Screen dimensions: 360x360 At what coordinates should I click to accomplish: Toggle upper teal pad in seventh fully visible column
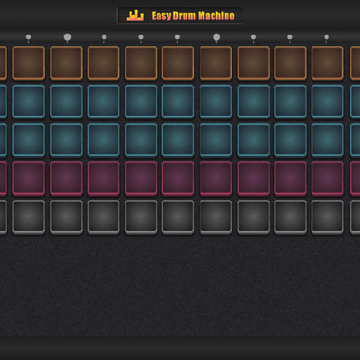coord(254,102)
